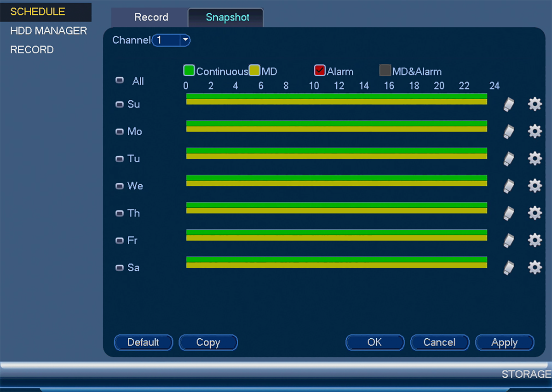Open gear settings for Sunday schedule
The width and height of the screenshot is (552, 392).
click(535, 104)
